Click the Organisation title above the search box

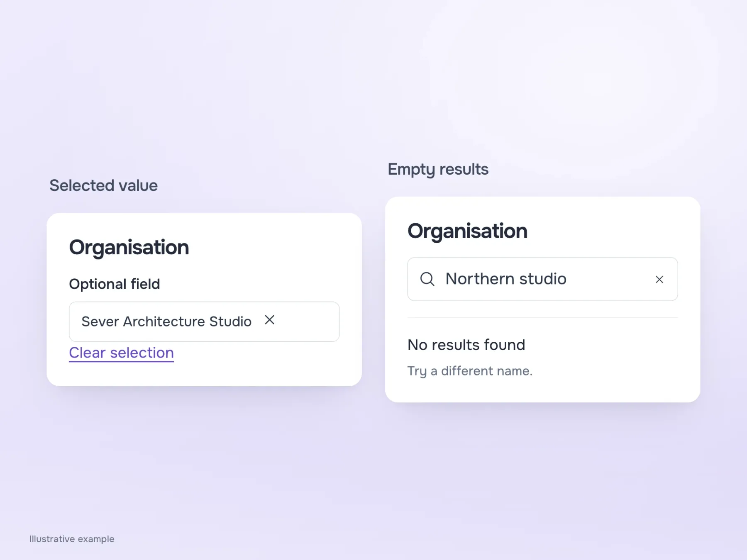[x=468, y=231]
